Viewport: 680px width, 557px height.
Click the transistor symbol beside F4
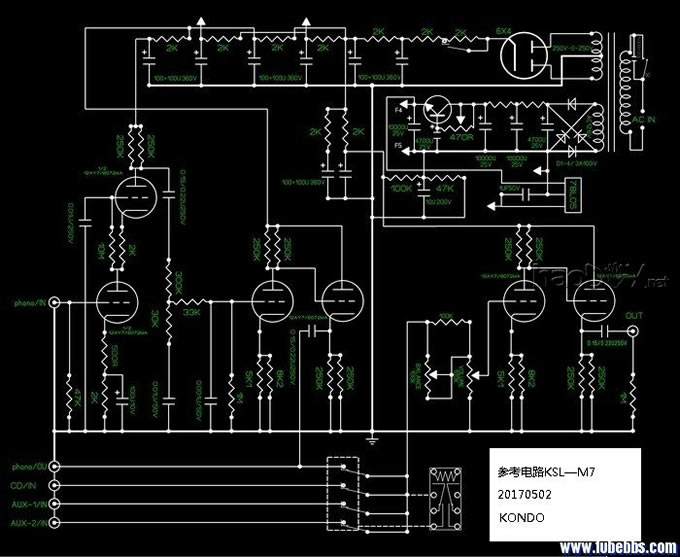point(437,108)
